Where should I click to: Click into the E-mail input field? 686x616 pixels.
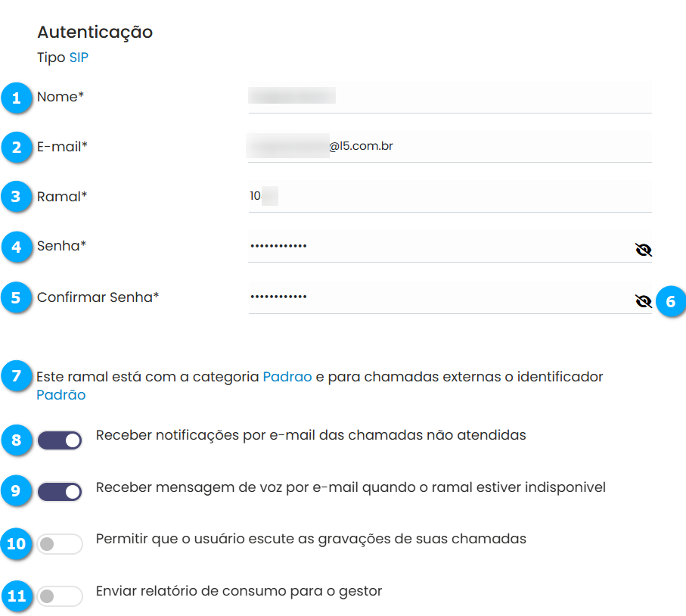pos(514,146)
